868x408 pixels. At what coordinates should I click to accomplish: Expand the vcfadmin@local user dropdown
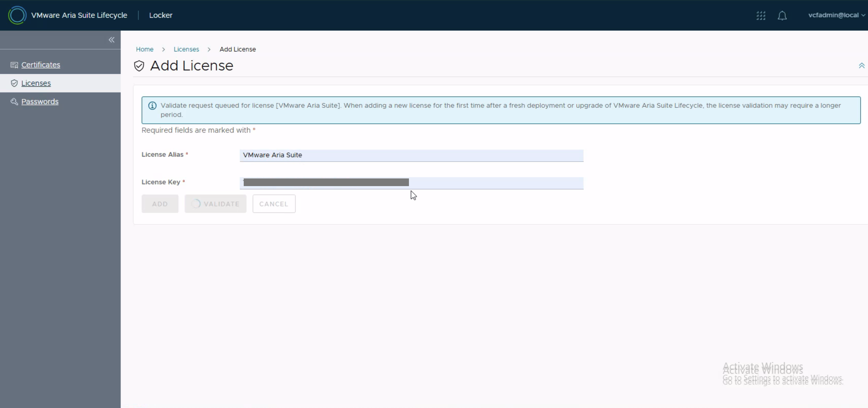pos(836,15)
